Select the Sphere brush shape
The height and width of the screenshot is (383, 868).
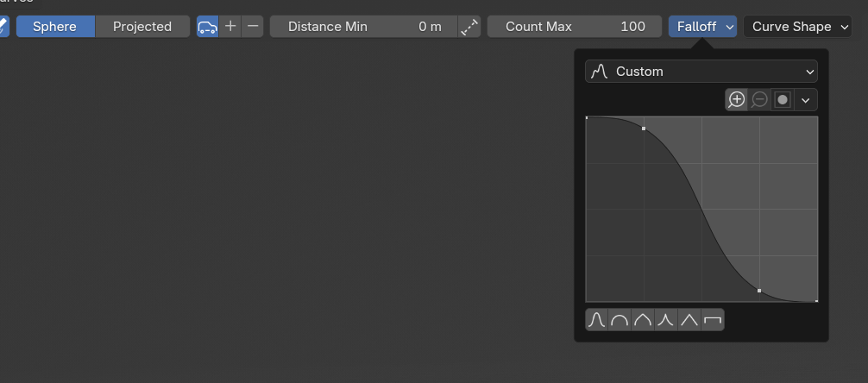[55, 27]
